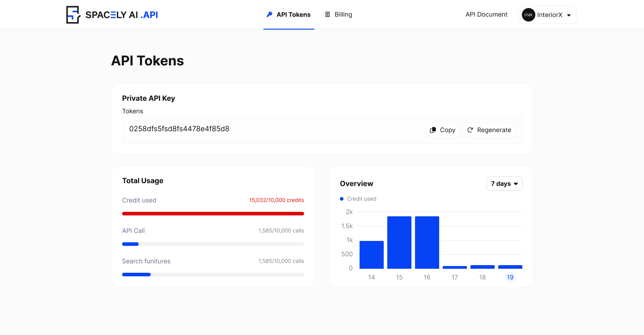
Task: Click the key icon beside API Tokens
Action: tap(269, 14)
